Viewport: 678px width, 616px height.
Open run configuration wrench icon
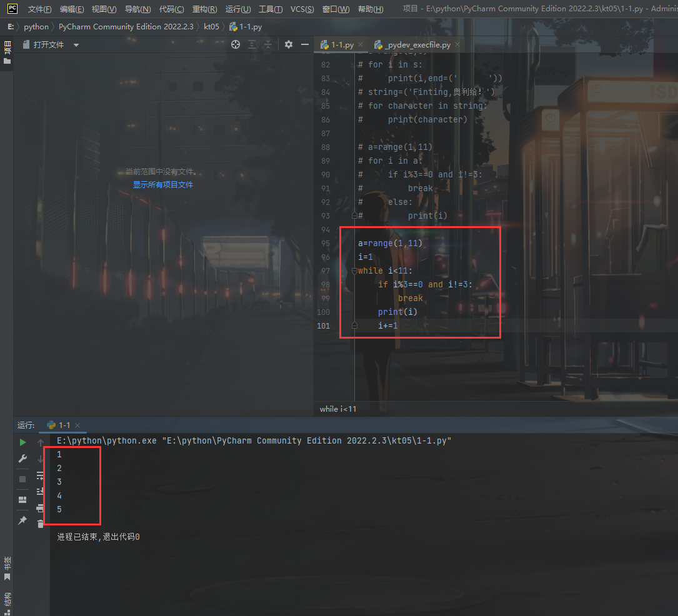tap(22, 459)
